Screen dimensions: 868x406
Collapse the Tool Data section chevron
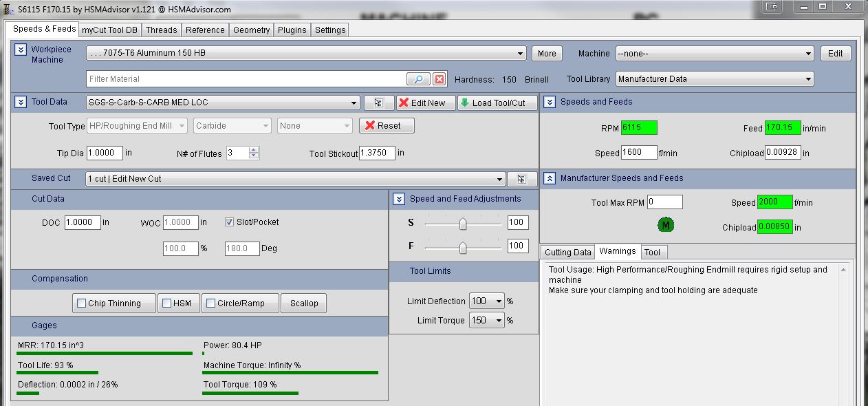21,102
